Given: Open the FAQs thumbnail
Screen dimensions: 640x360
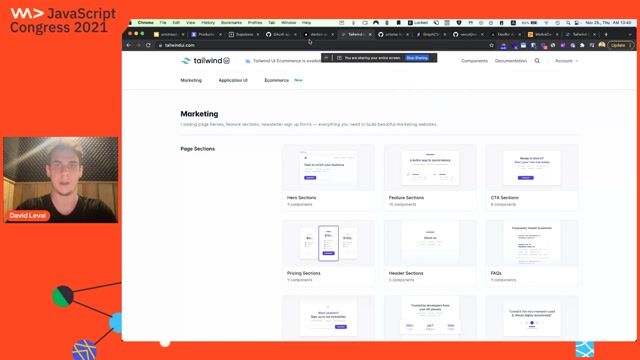Looking at the screenshot, I should tap(532, 243).
